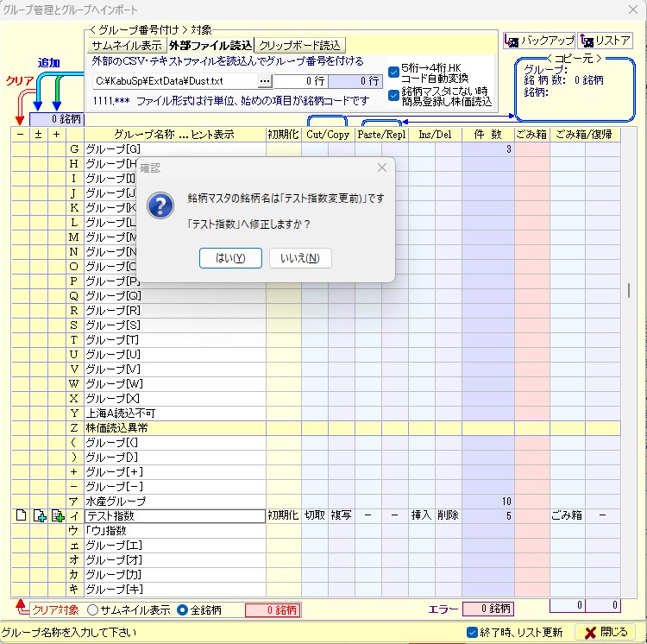Select the 全銘柄 radio button
The height and width of the screenshot is (644, 647).
click(x=182, y=609)
